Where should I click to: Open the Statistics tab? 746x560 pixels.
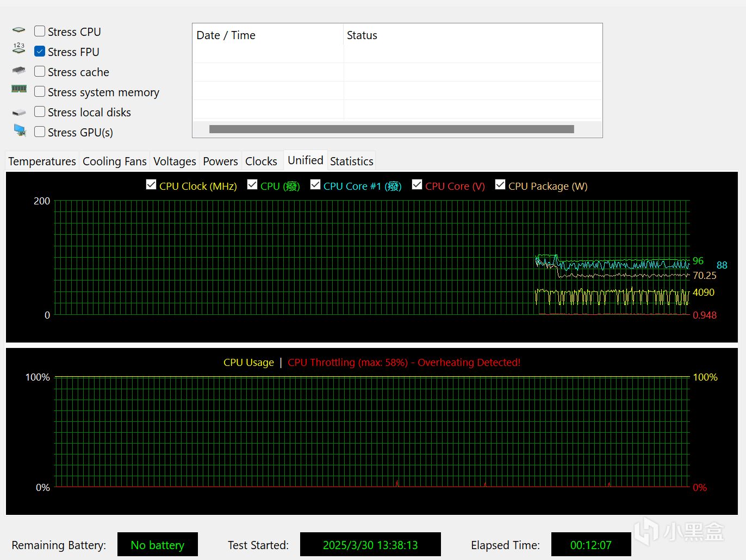pos(351,161)
